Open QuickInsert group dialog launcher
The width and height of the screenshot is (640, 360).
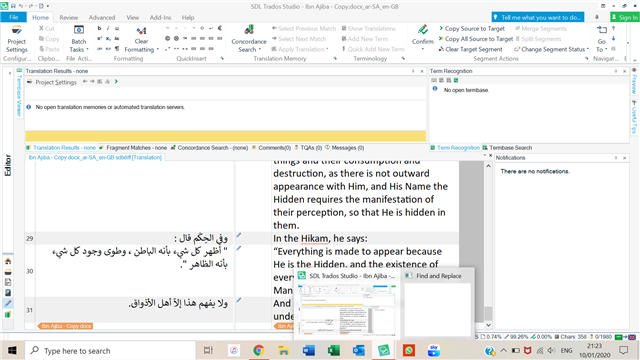pyautogui.click(x=222, y=58)
